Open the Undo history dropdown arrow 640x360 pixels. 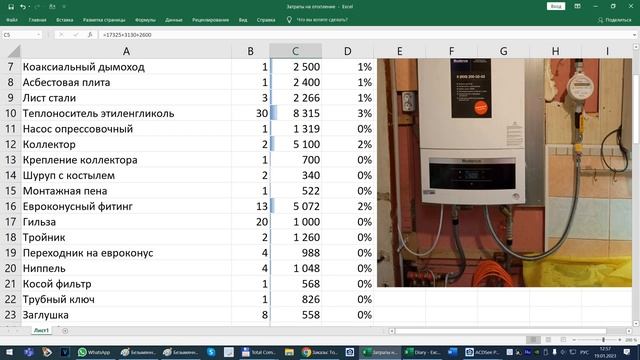click(29, 7)
